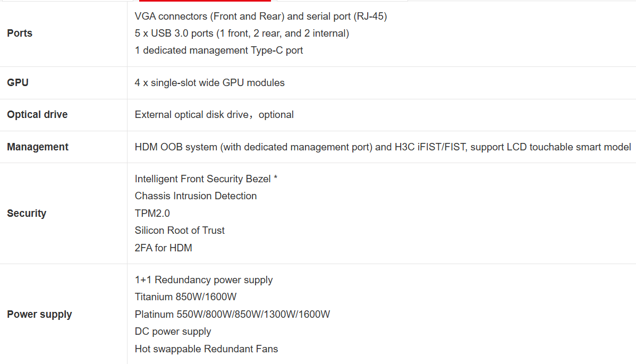Click the Power supply row label
Image resolution: width=636 pixels, height=364 pixels.
39,315
